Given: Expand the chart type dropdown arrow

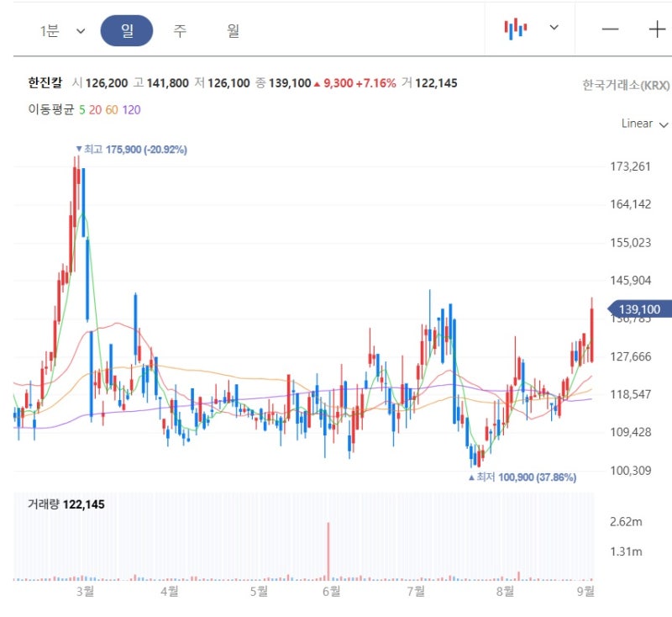Looking at the screenshot, I should 554,28.
